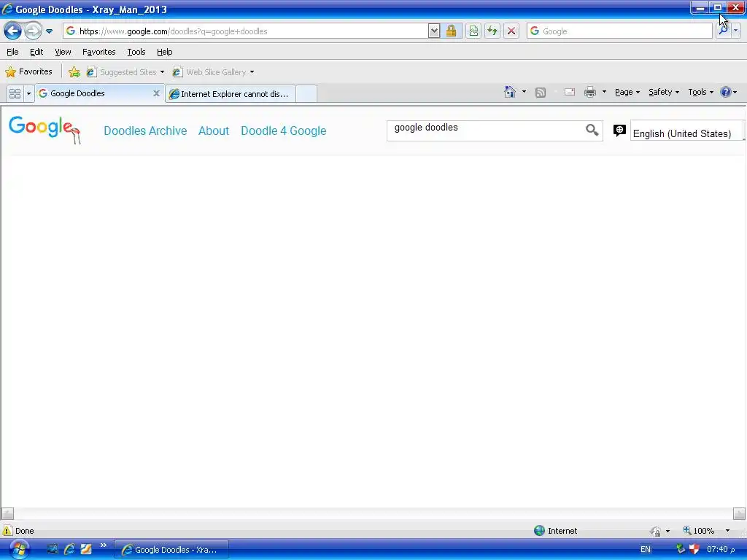
Task: Click the Print icon
Action: click(590, 92)
